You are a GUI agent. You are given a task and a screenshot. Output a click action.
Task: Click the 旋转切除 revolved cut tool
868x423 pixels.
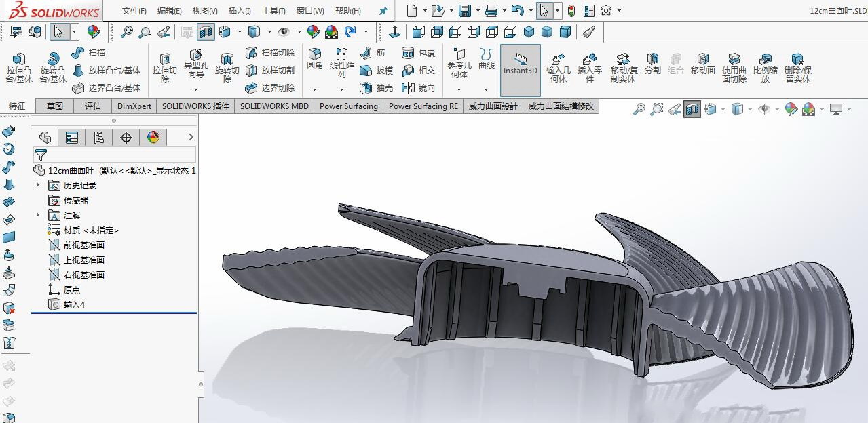click(227, 68)
